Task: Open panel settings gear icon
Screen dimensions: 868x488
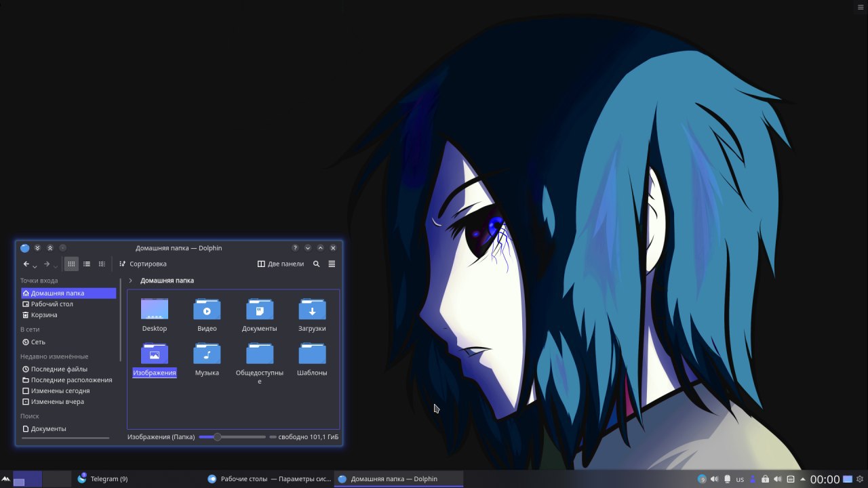Action: pos(861,479)
